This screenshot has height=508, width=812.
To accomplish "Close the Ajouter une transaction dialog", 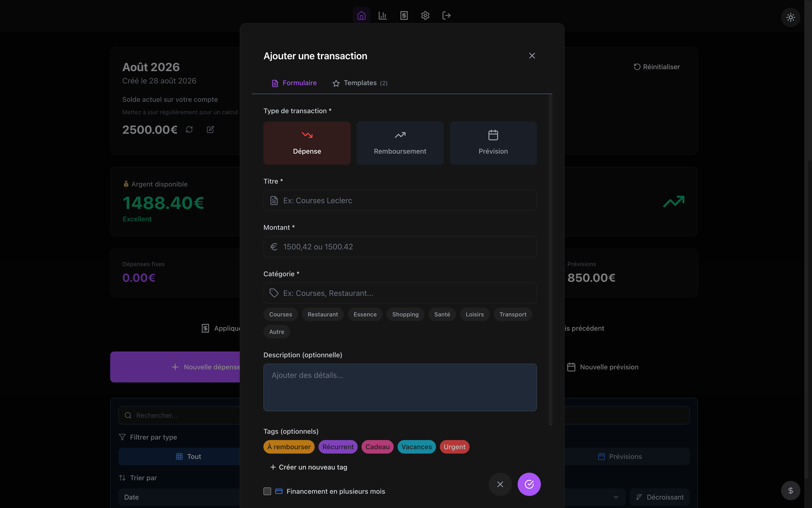I will (x=532, y=56).
